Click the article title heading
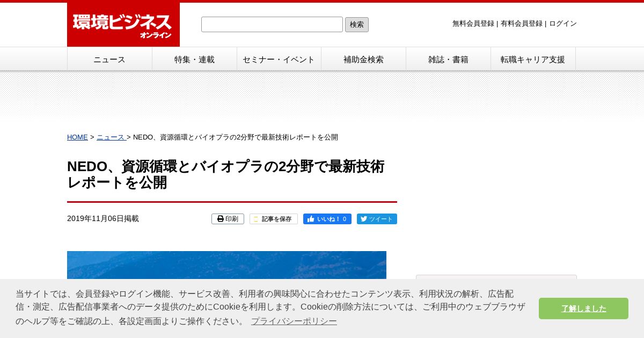The width and height of the screenshot is (644, 338). pyautogui.click(x=226, y=174)
